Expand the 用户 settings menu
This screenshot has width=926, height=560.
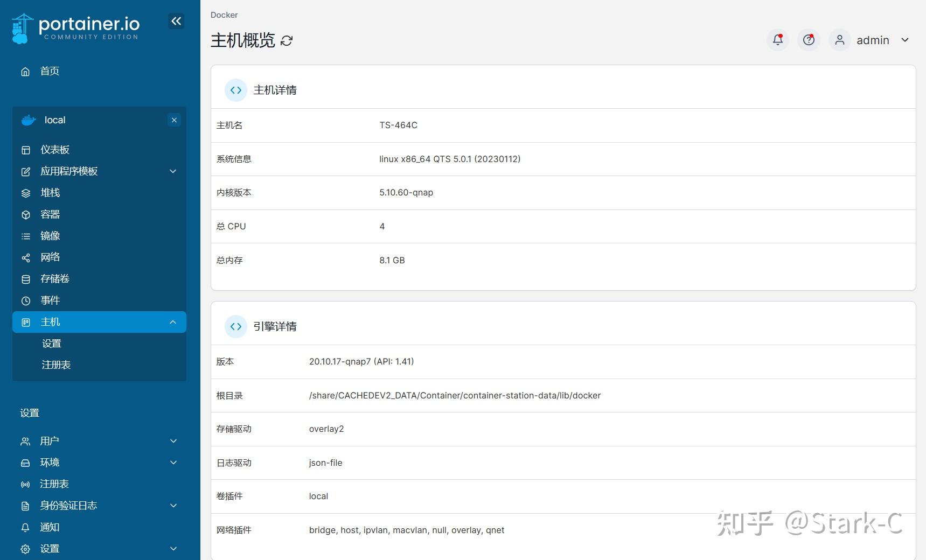coord(172,441)
